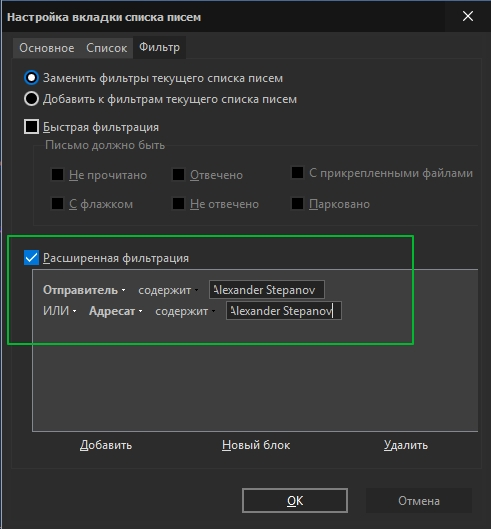The width and height of the screenshot is (491, 529).
Task: Select the Фильтр tab
Action: click(x=159, y=47)
